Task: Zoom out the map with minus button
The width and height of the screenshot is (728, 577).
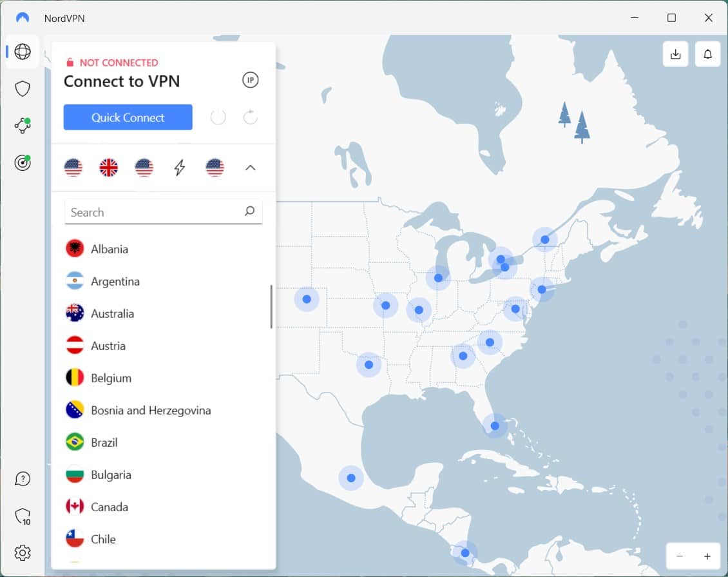Action: tap(680, 556)
